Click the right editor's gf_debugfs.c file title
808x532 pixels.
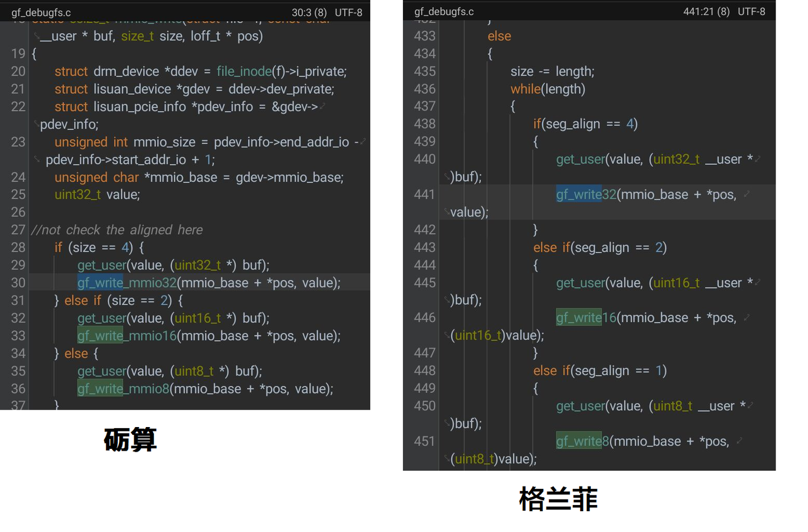(x=444, y=11)
